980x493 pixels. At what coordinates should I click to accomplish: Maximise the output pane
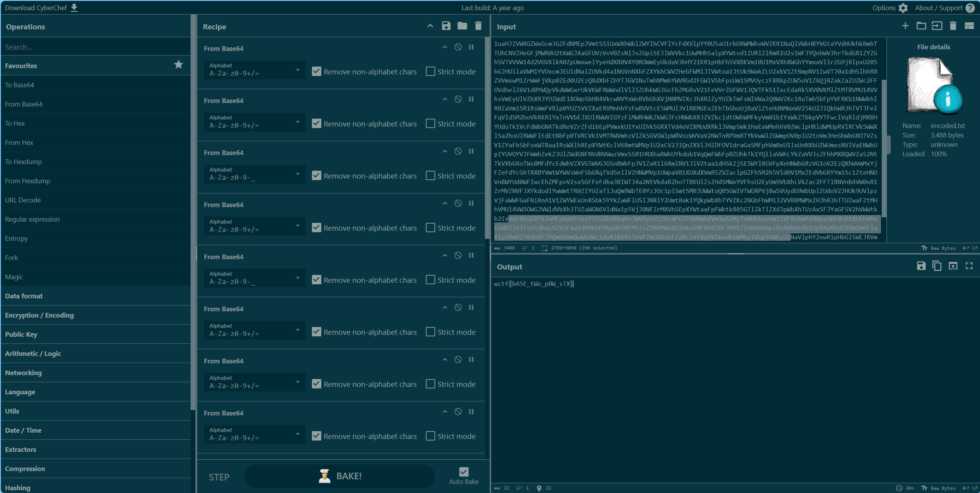(969, 266)
